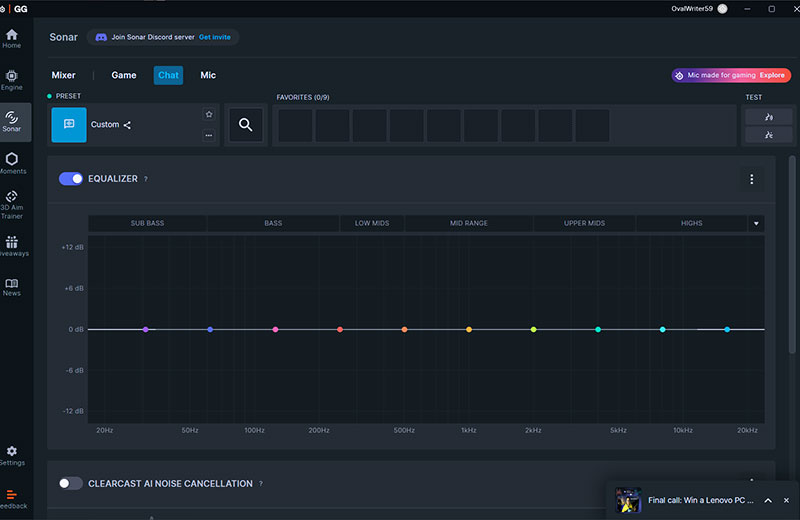Share the Custom preset

pos(127,125)
